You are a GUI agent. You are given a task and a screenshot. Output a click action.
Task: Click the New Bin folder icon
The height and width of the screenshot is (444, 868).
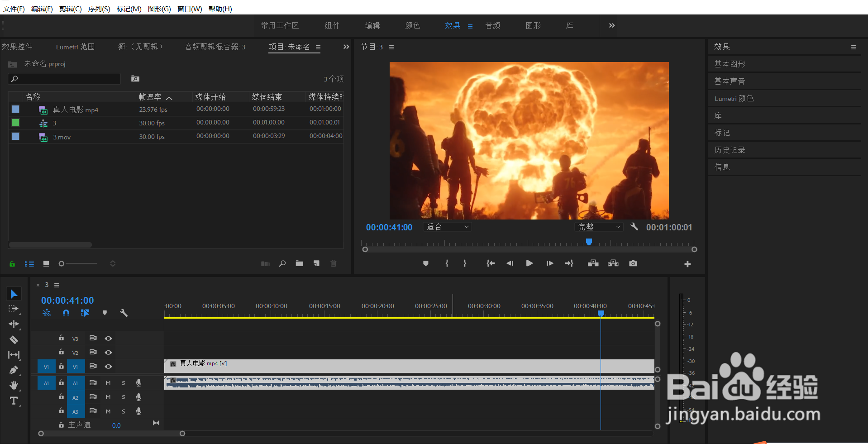pos(299,263)
